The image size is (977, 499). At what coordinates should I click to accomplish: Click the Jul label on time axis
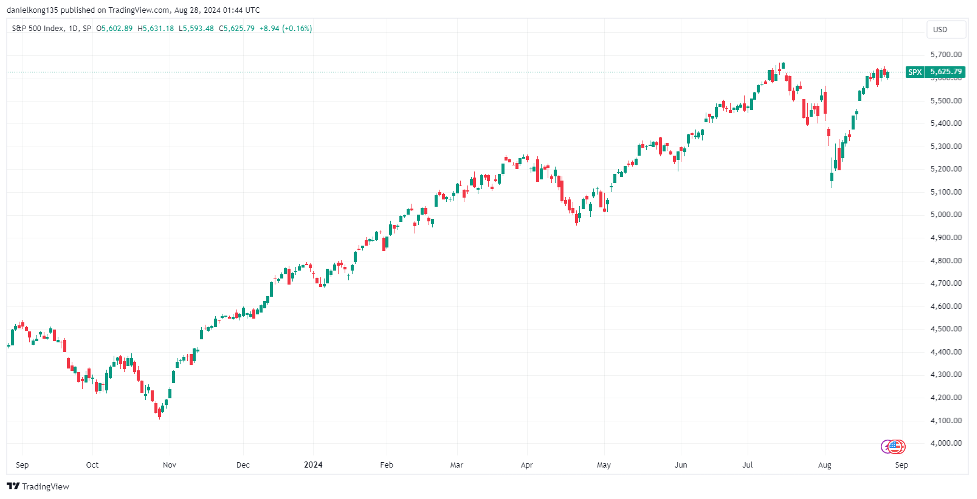746,465
